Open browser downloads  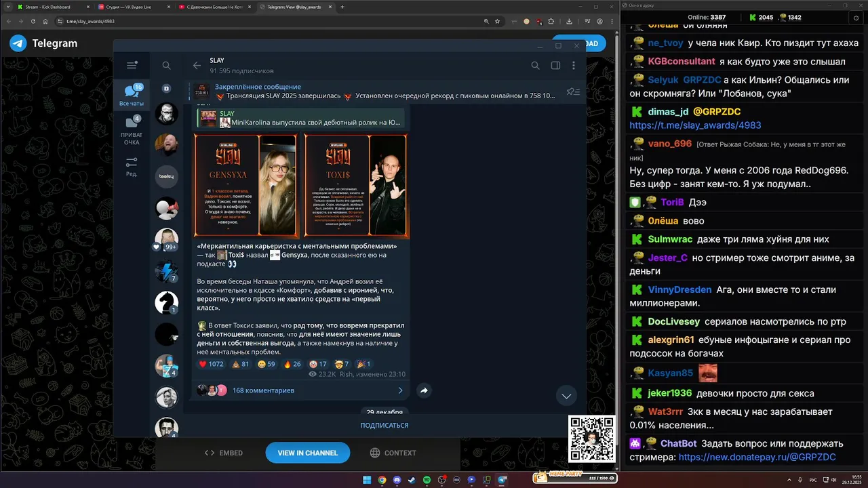(569, 21)
